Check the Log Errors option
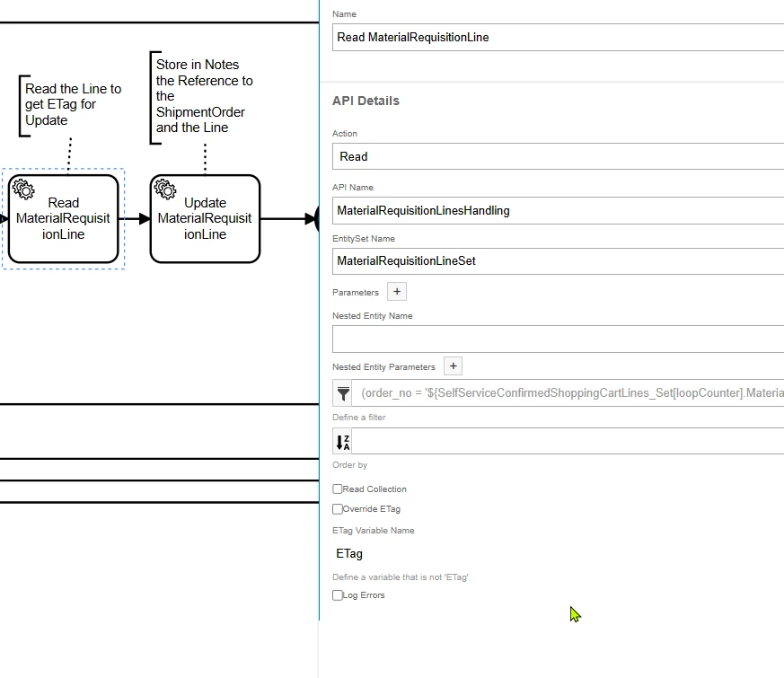 tap(338, 595)
